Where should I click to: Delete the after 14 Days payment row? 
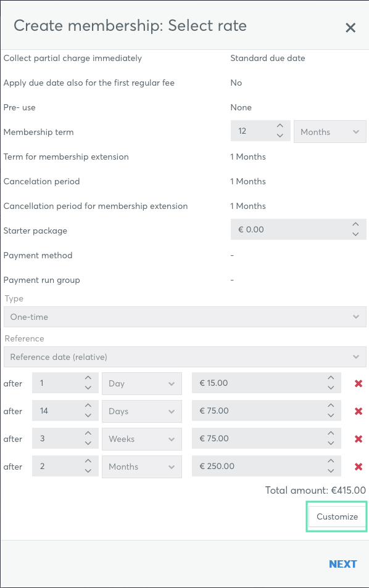coord(359,411)
